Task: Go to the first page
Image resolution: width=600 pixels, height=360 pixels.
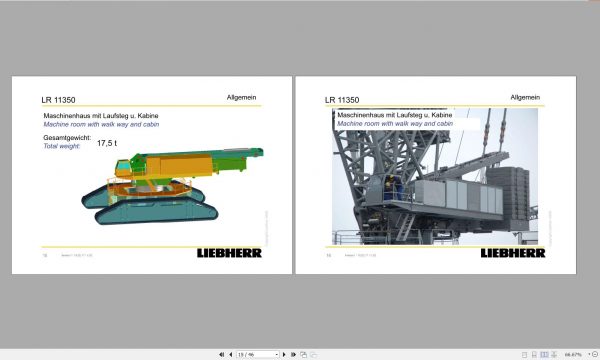Action: (x=222, y=355)
